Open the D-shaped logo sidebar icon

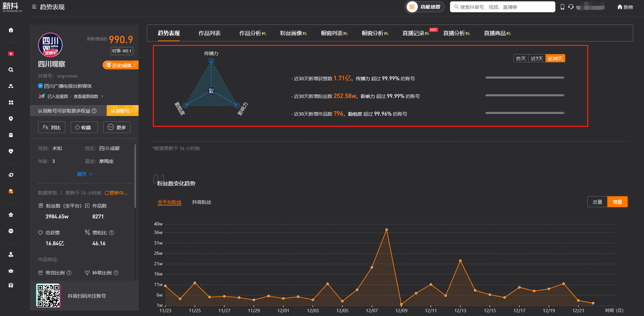(11, 175)
